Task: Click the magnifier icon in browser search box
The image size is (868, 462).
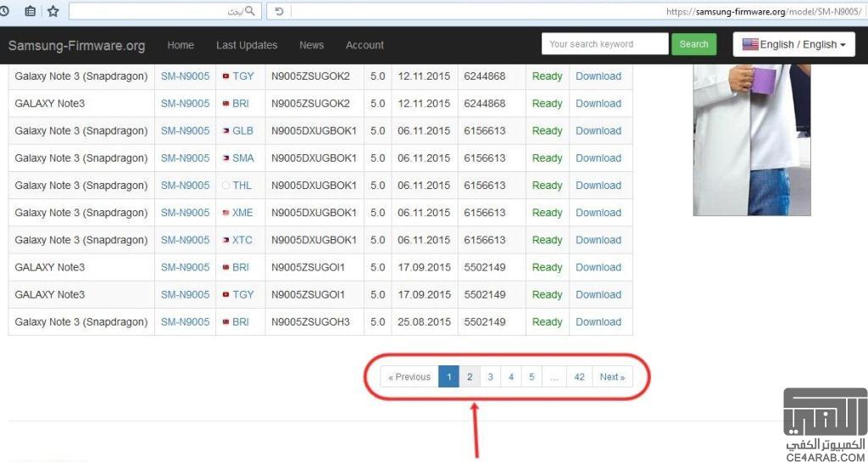Action: (250, 11)
